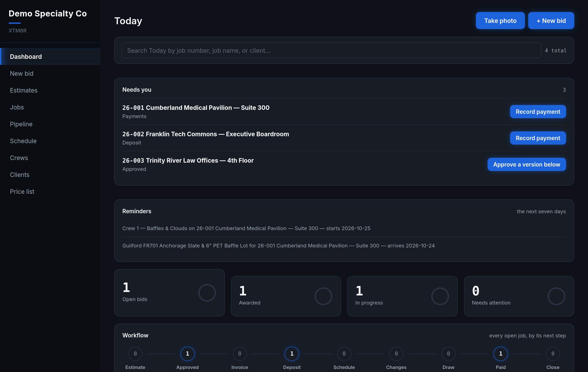Select the Schedule workflow step circle
This screenshot has height=372, width=588.
point(344,353)
